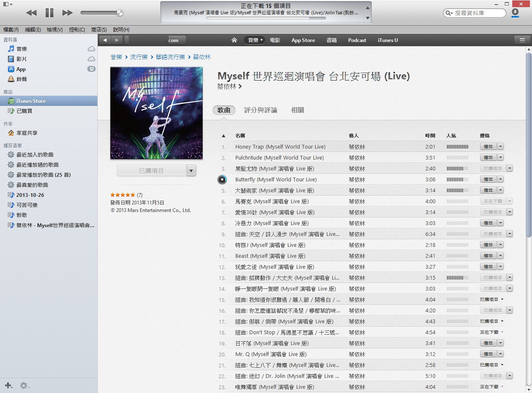The width and height of the screenshot is (532, 393).
Task: Open price dropdown for 大藝術家
Action: (501, 191)
